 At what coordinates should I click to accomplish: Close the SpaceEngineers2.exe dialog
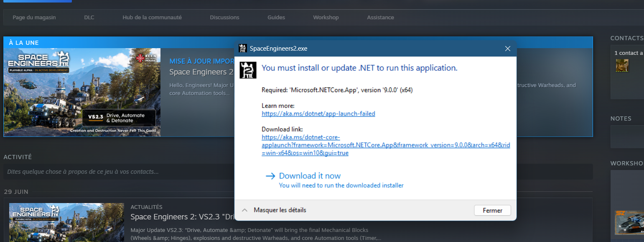coord(508,49)
